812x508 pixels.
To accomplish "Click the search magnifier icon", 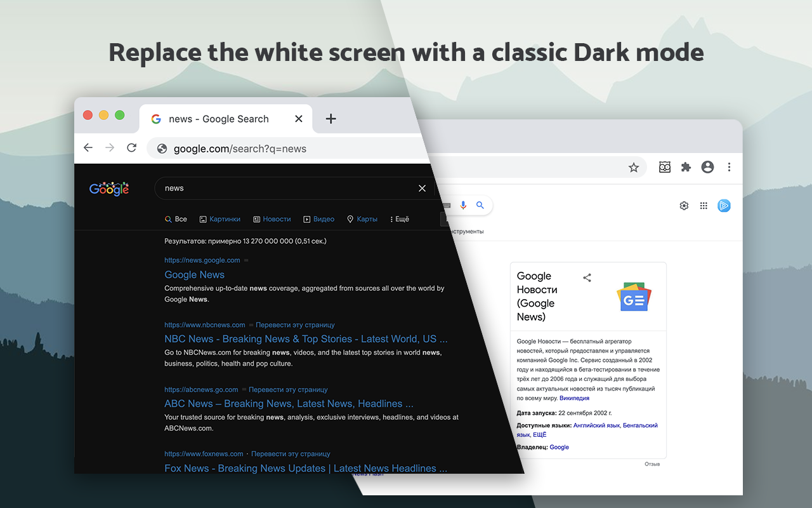I will coord(480,205).
